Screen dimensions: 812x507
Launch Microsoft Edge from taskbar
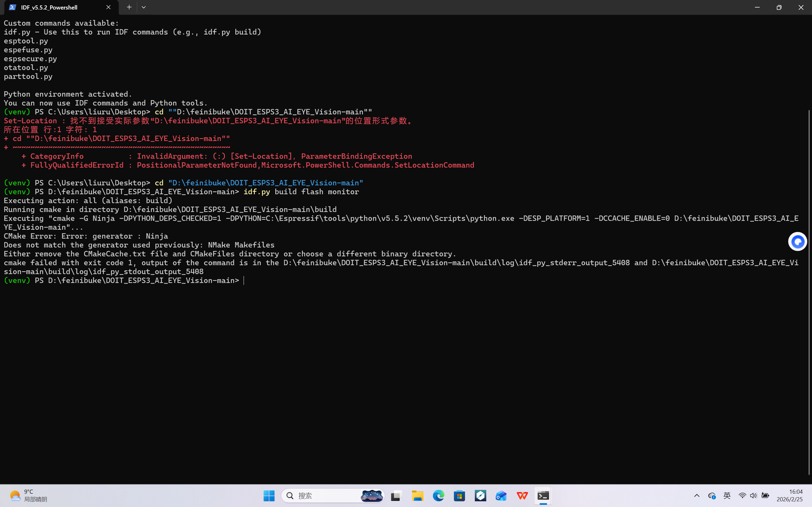pos(438,496)
